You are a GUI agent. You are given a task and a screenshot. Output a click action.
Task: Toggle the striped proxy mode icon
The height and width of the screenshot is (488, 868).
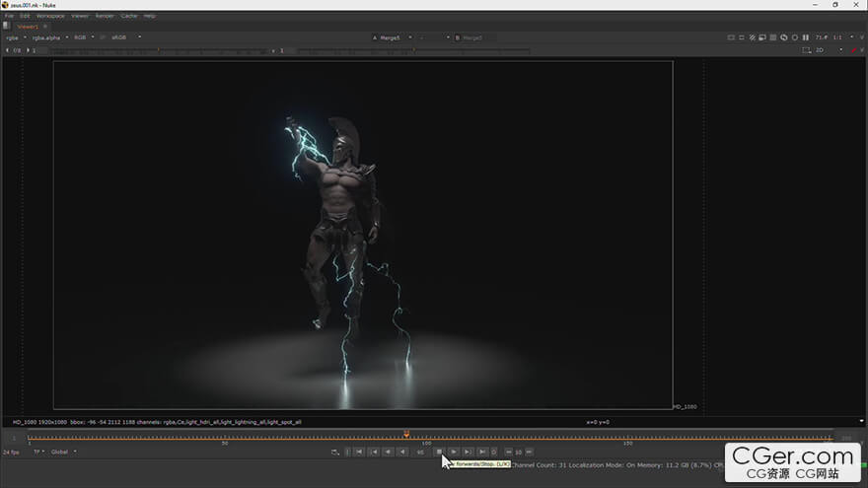[753, 37]
